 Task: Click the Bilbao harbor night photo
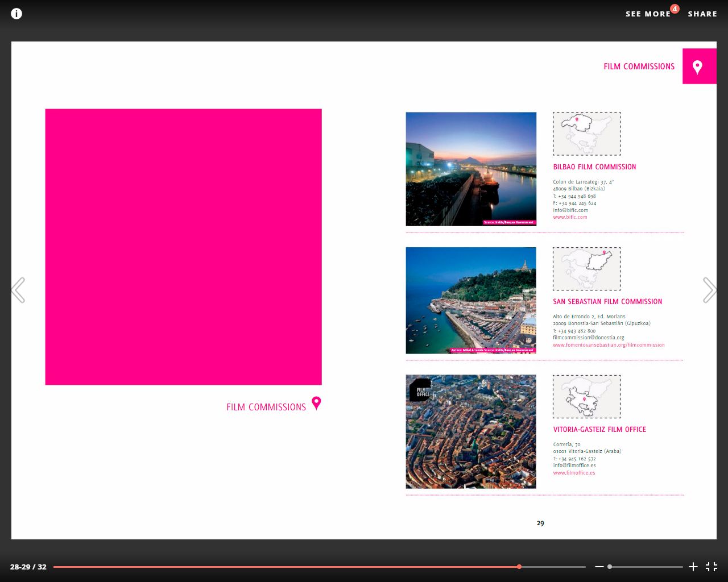(471, 169)
